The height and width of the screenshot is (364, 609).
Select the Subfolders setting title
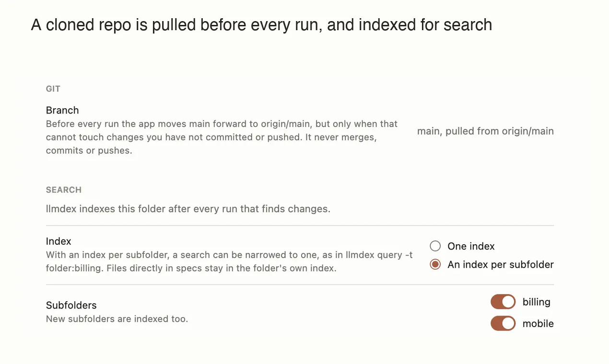pyautogui.click(x=71, y=305)
